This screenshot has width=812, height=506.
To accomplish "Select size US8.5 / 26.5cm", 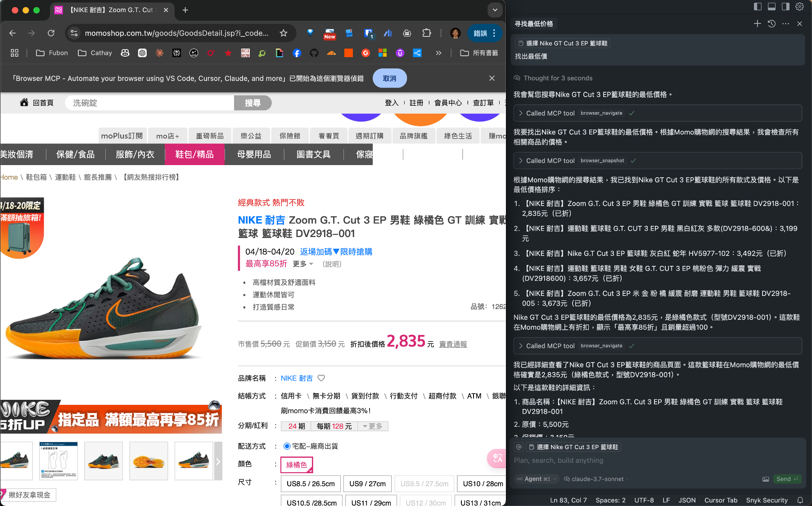I will point(311,484).
